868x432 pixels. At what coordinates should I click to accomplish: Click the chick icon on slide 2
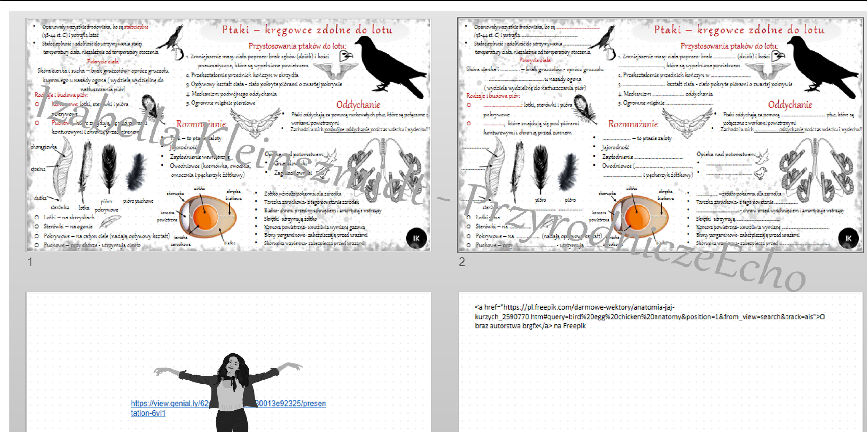pos(761,173)
